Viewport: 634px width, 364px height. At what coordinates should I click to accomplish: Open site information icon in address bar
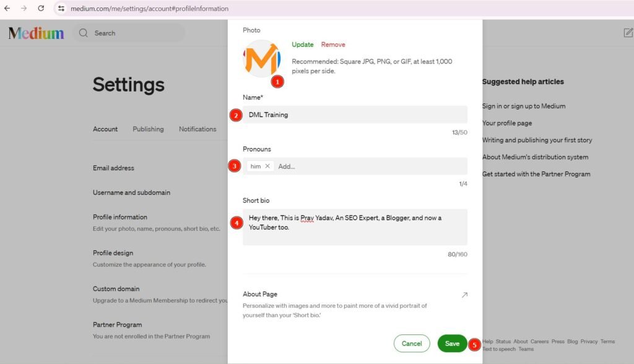click(x=61, y=8)
